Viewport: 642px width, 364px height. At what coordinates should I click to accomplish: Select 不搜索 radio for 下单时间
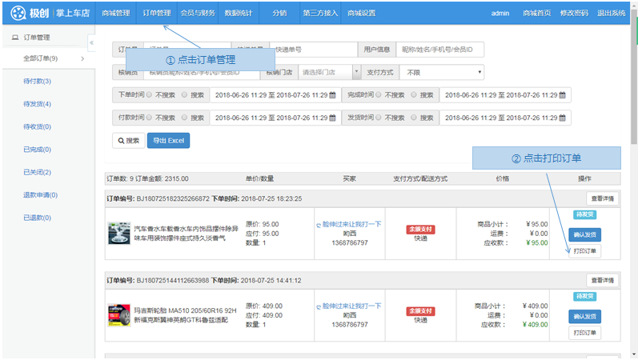coord(149,94)
